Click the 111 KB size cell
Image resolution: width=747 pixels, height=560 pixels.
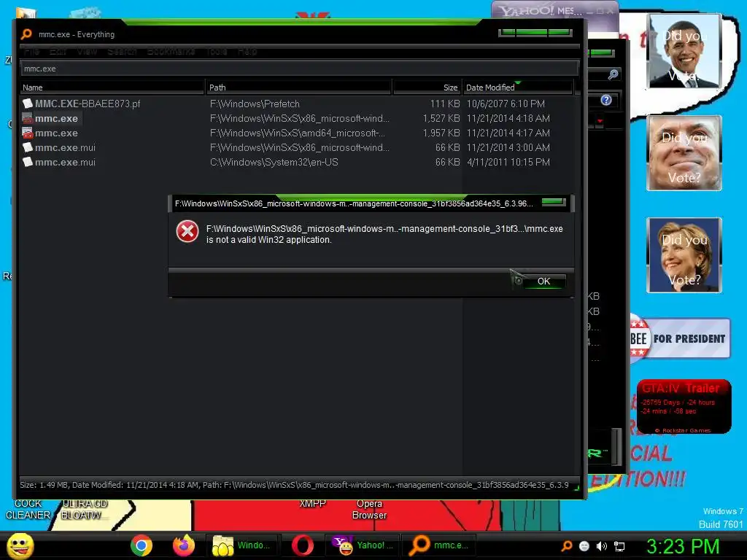[445, 104]
